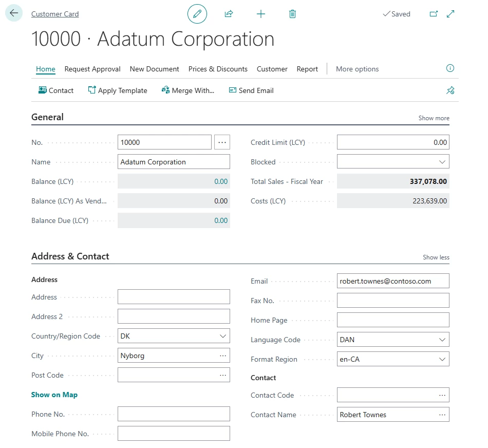The height and width of the screenshot is (448, 488).
Task: Open the Blocked dropdown
Action: click(x=443, y=161)
